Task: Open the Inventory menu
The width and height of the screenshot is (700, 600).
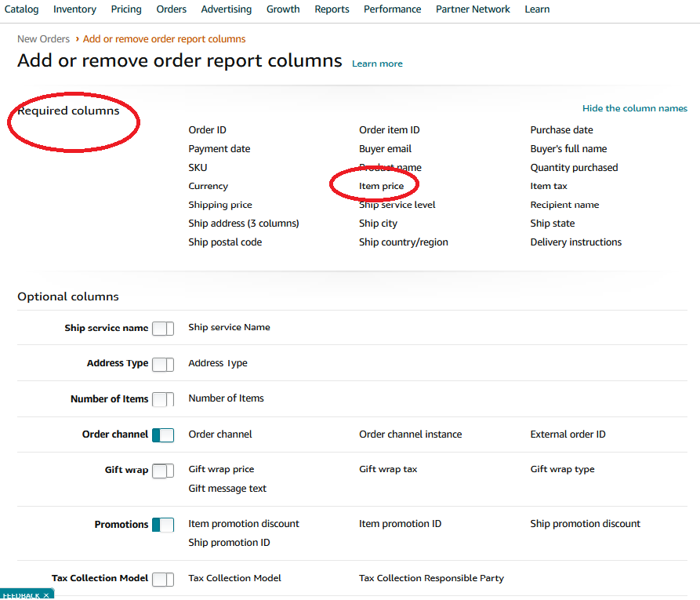Action: pos(74,9)
